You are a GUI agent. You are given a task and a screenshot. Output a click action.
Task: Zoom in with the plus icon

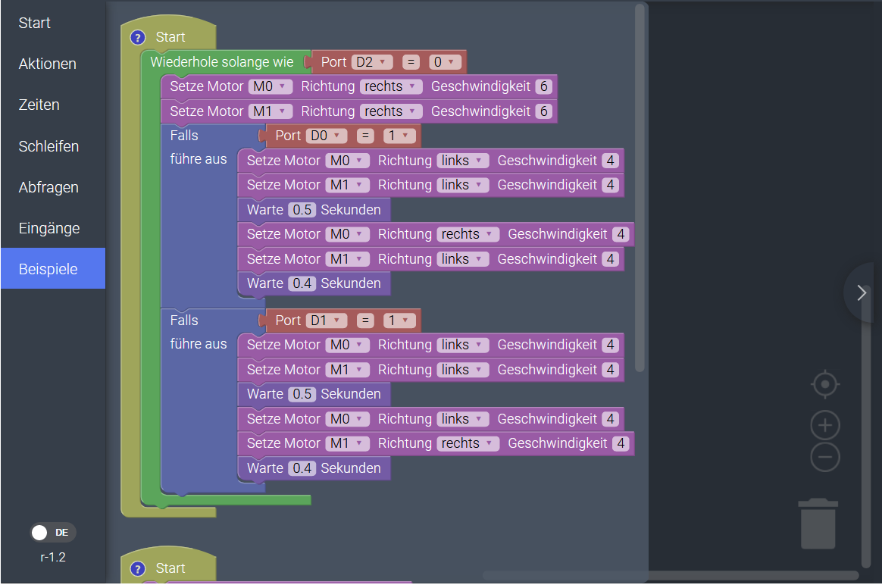point(825,426)
